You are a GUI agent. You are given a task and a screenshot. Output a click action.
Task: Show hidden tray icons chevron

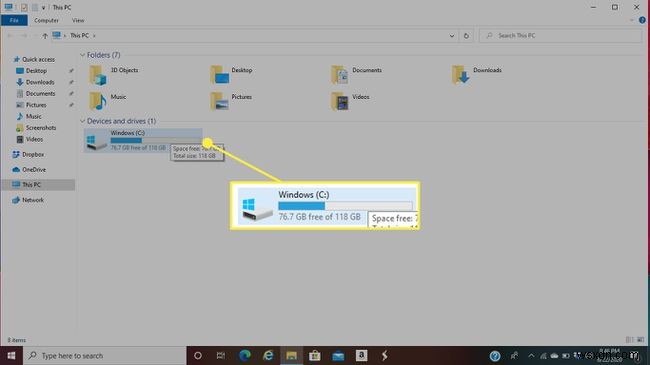tap(531, 355)
